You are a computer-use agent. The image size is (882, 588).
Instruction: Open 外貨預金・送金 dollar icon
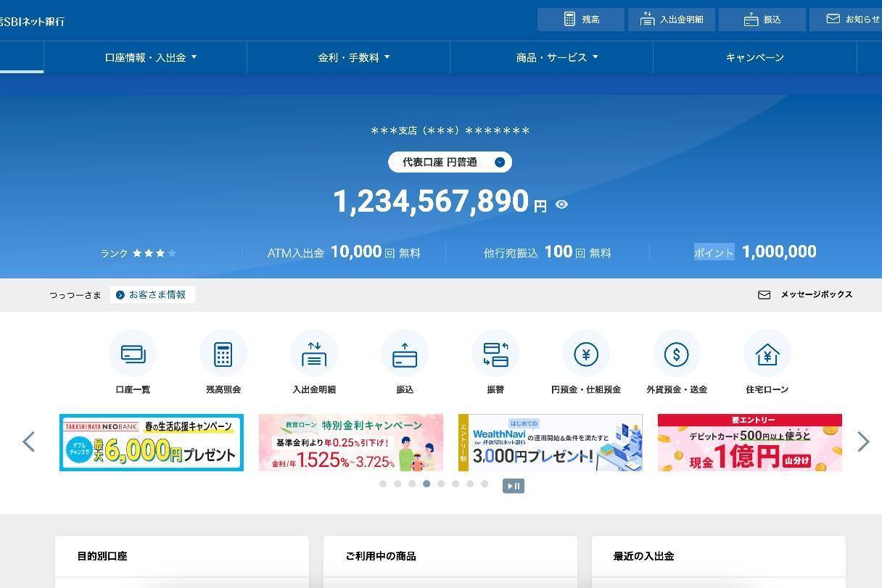(x=677, y=353)
